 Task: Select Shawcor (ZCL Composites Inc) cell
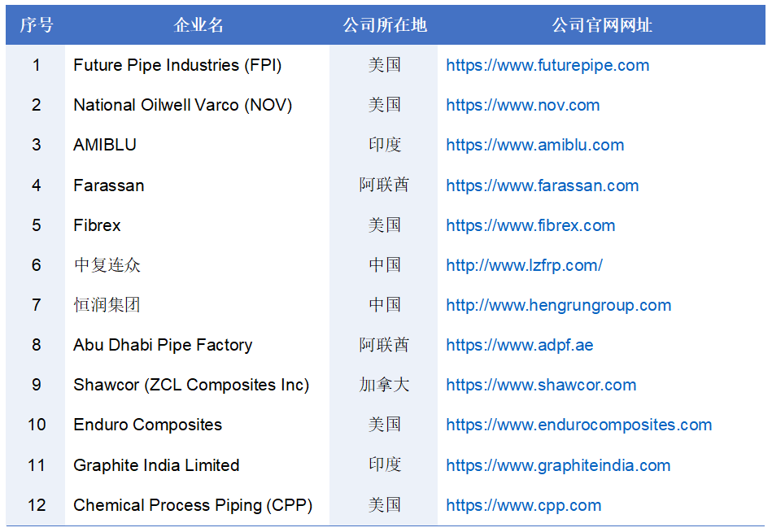coord(191,385)
